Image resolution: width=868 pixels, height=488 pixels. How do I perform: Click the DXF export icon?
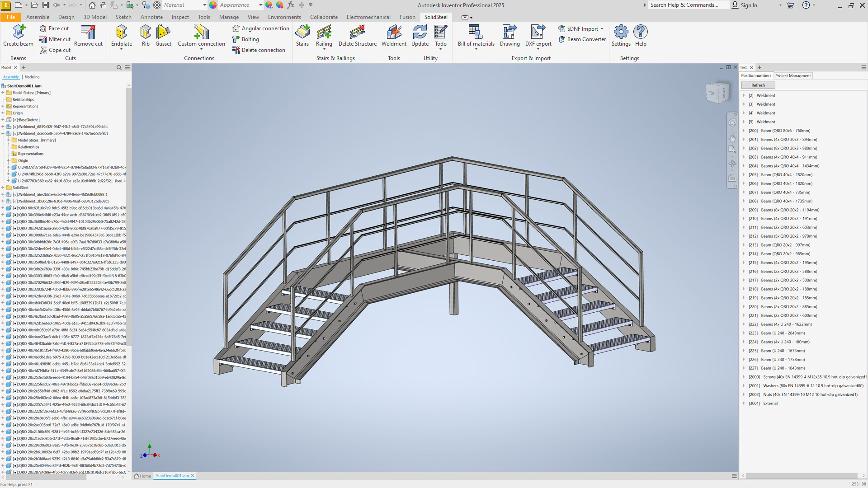click(x=538, y=32)
